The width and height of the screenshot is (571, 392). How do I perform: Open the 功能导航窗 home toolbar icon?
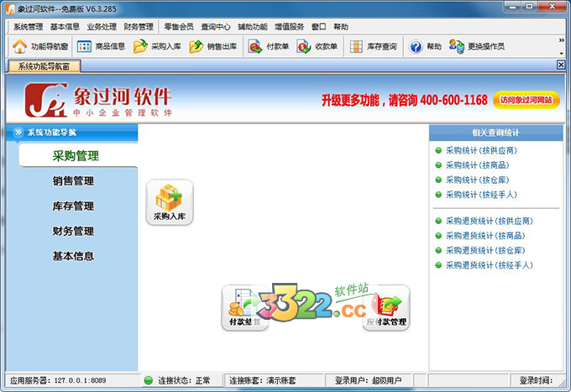point(19,47)
